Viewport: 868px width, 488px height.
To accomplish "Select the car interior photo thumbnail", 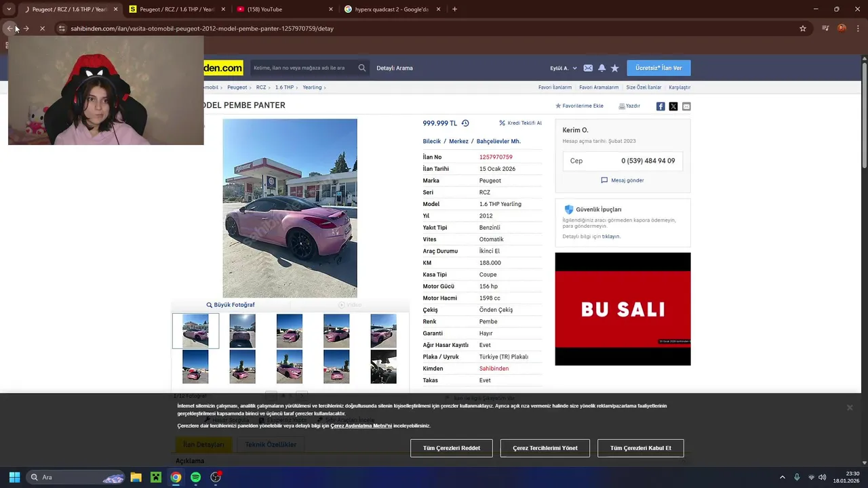I will tap(383, 367).
